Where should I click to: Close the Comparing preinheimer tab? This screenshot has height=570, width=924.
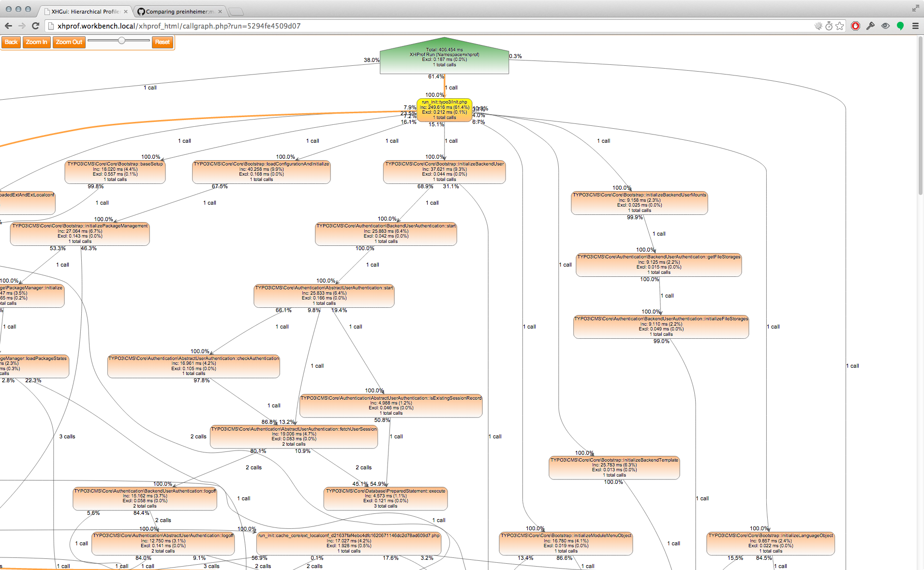click(220, 11)
